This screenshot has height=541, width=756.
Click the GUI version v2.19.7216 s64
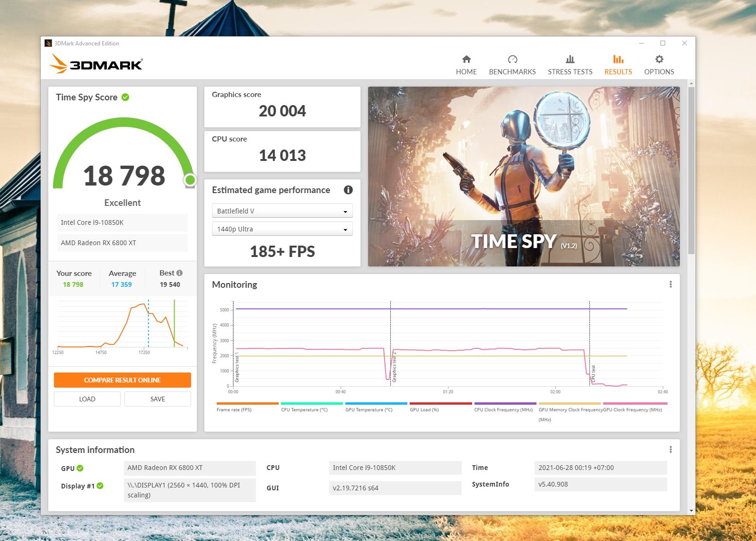396,488
